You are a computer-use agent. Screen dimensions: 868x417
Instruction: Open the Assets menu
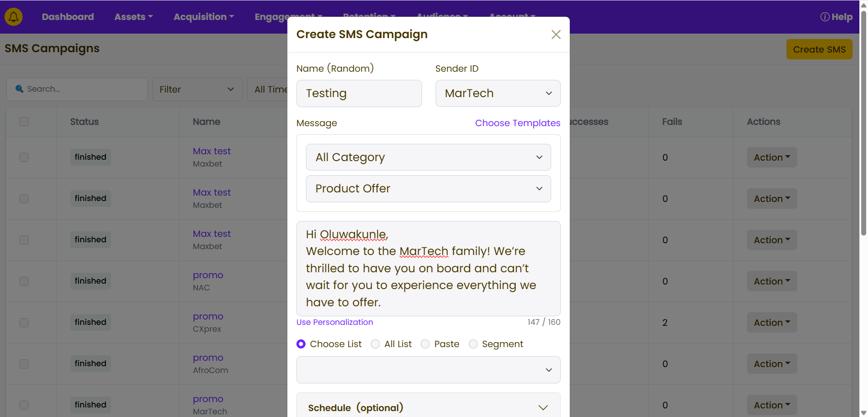133,17
